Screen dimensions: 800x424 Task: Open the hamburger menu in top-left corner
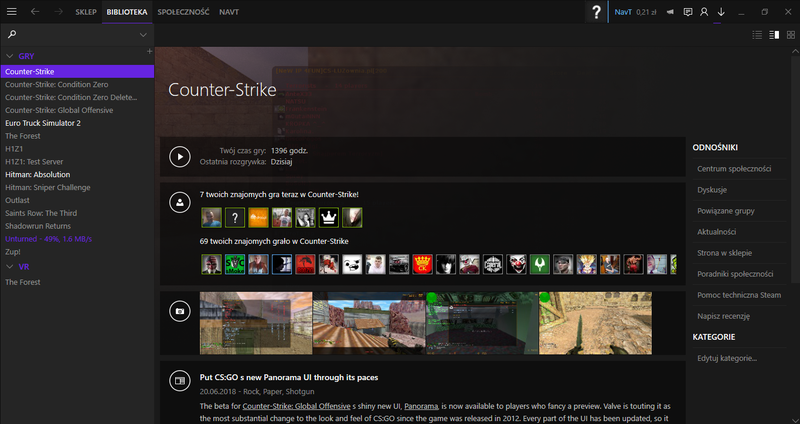(10, 12)
